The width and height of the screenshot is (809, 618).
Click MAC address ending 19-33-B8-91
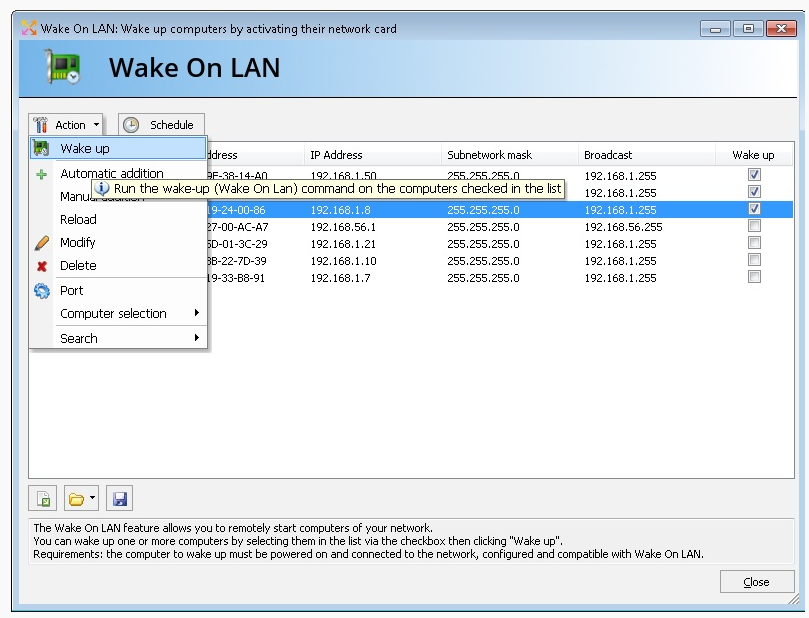236,278
